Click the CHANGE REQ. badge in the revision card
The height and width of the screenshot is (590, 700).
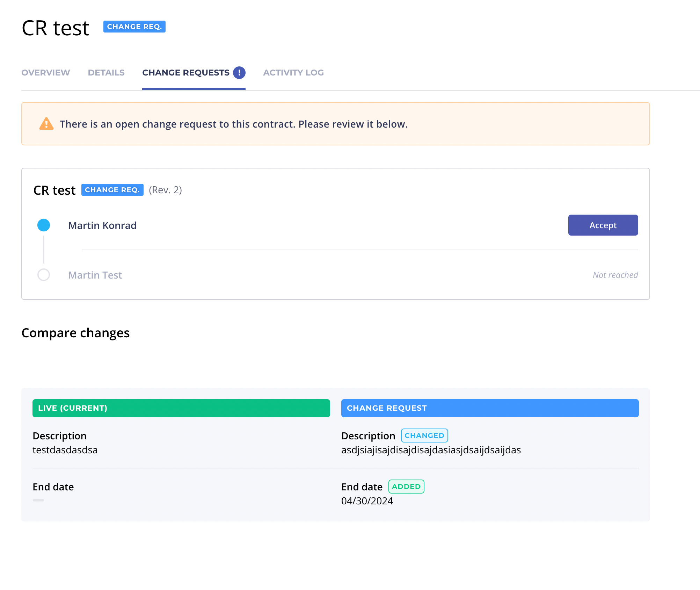pyautogui.click(x=112, y=190)
